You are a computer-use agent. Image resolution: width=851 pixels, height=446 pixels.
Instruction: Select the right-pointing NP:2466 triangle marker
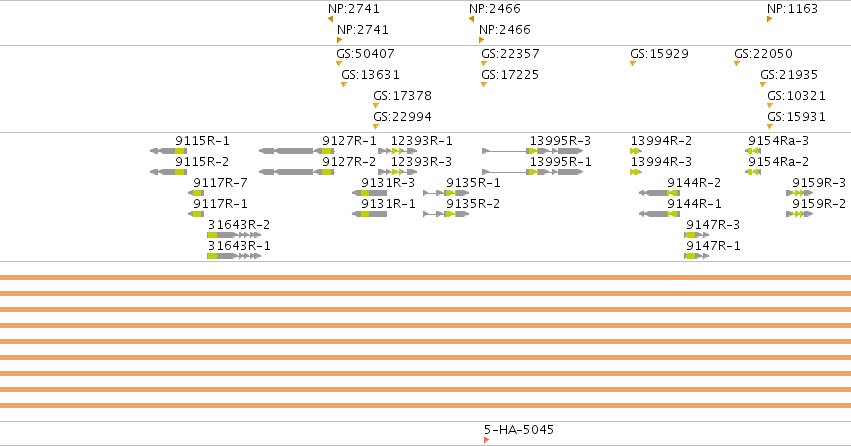pos(481,40)
